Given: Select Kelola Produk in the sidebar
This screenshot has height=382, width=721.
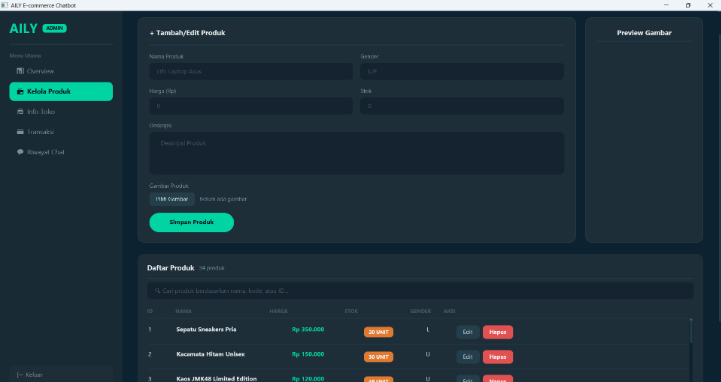Looking at the screenshot, I should [61, 91].
